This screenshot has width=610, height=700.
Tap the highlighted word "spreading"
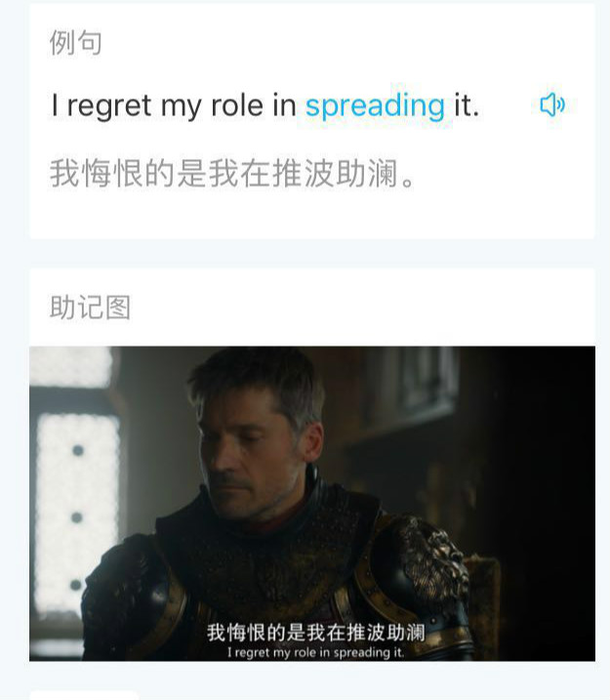click(375, 106)
